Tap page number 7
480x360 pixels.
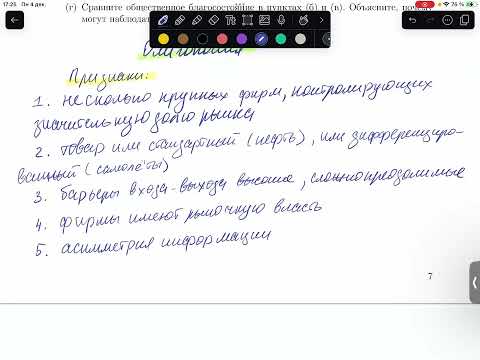pyautogui.click(x=430, y=276)
